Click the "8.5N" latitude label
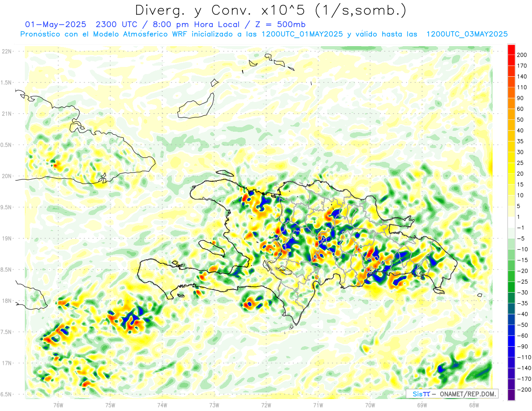 6,270
